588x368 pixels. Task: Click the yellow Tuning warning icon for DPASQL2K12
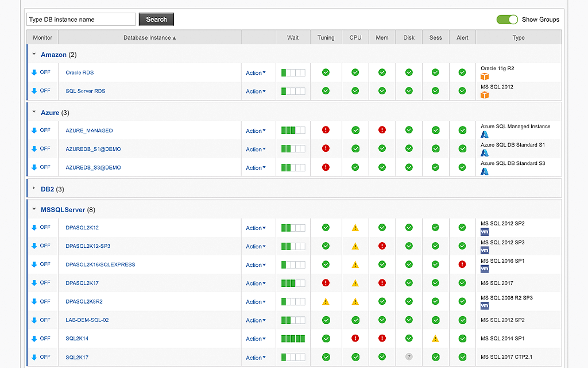(x=355, y=227)
